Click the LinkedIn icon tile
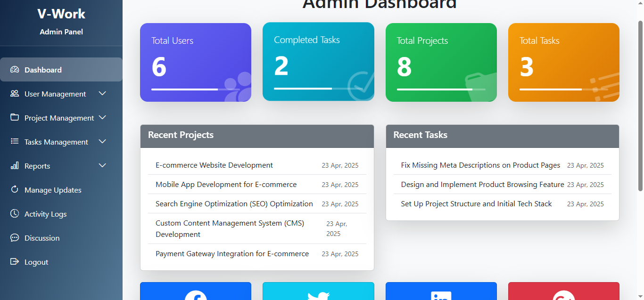The width and height of the screenshot is (644, 300). 441,291
